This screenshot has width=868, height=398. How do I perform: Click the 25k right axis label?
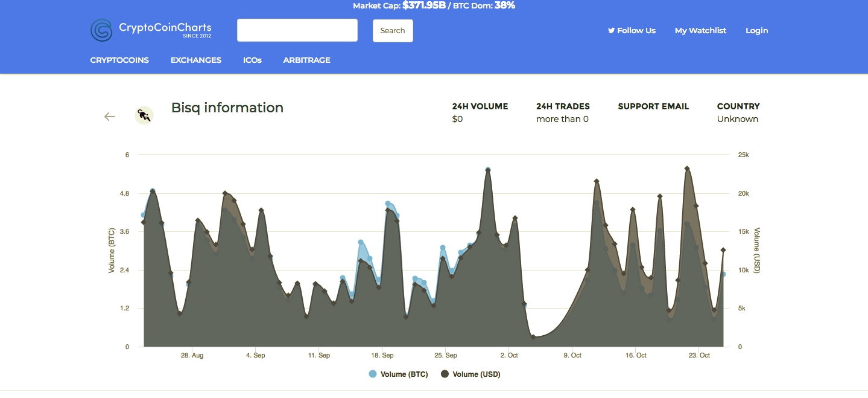(x=743, y=155)
